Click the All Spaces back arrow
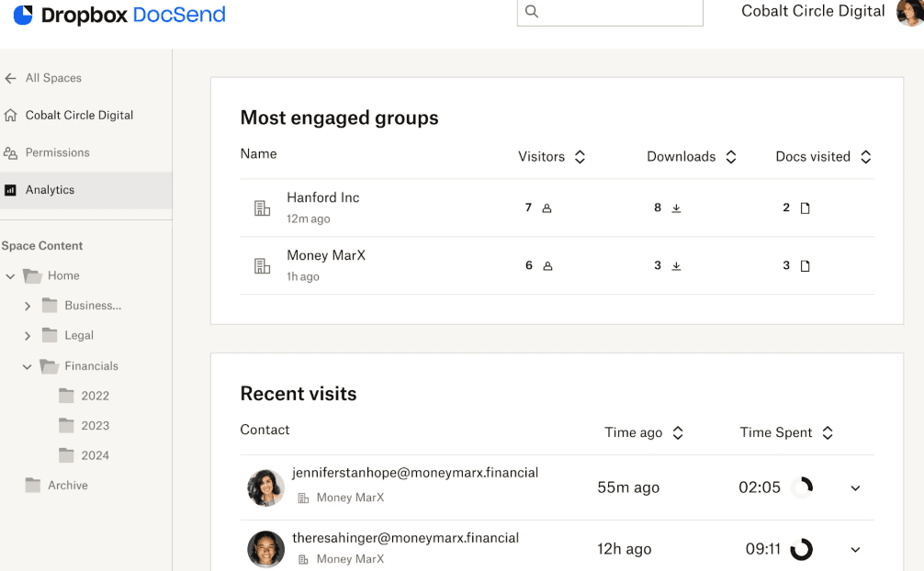The width and height of the screenshot is (924, 571). [11, 78]
